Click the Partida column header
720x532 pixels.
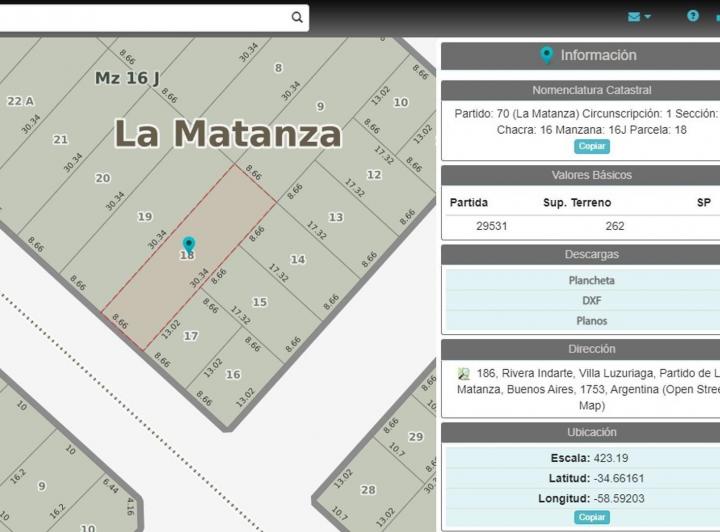pyautogui.click(x=468, y=202)
